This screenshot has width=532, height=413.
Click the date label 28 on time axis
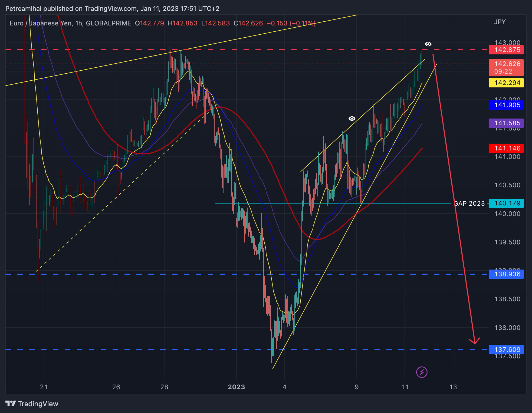(164, 387)
